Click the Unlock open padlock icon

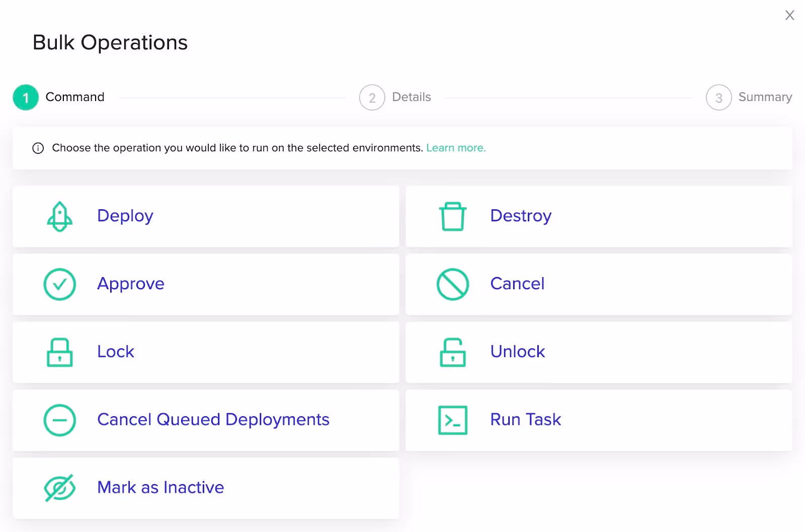(453, 352)
